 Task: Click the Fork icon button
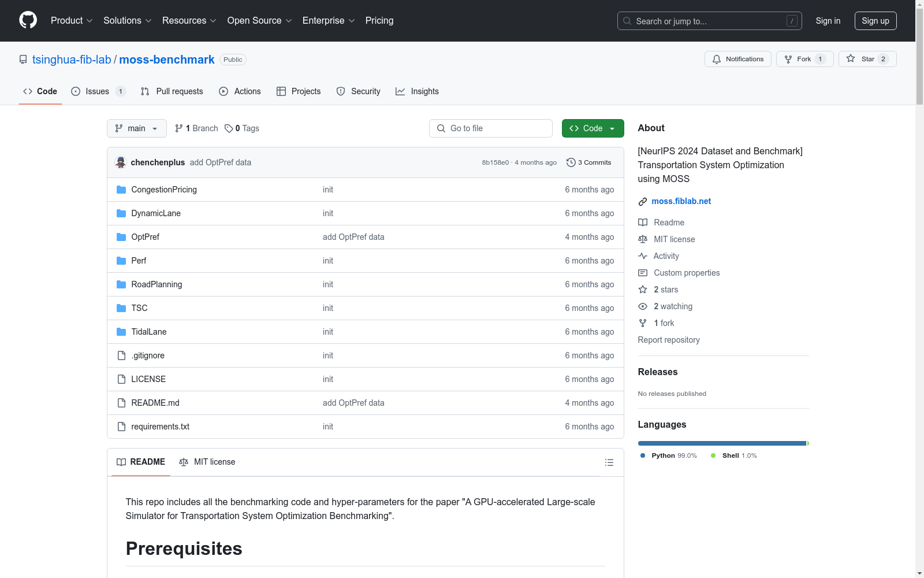[788, 59]
